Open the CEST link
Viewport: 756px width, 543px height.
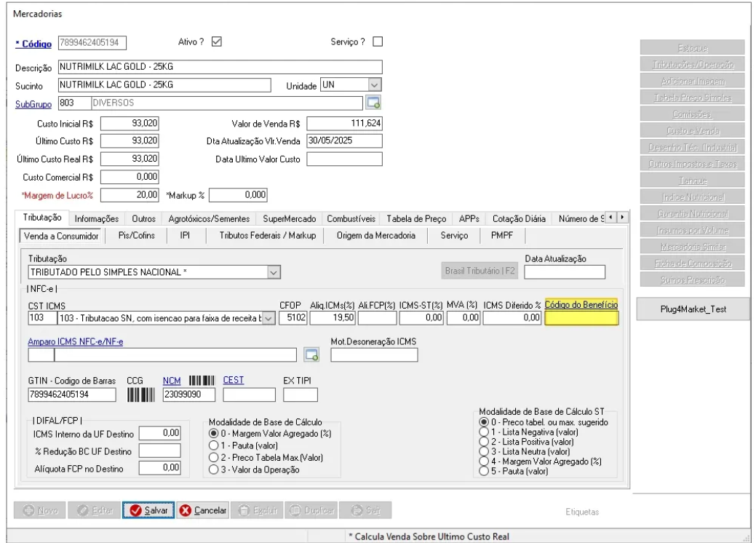(x=234, y=380)
